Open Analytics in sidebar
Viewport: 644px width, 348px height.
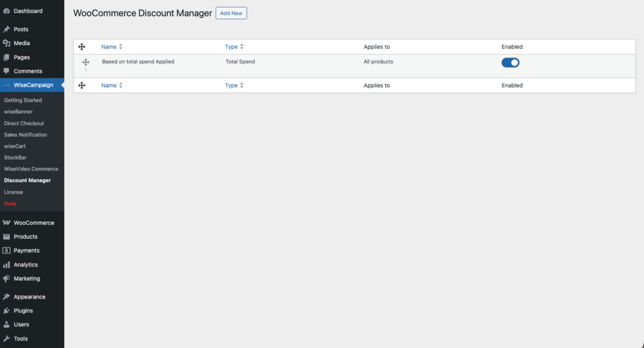25,264
